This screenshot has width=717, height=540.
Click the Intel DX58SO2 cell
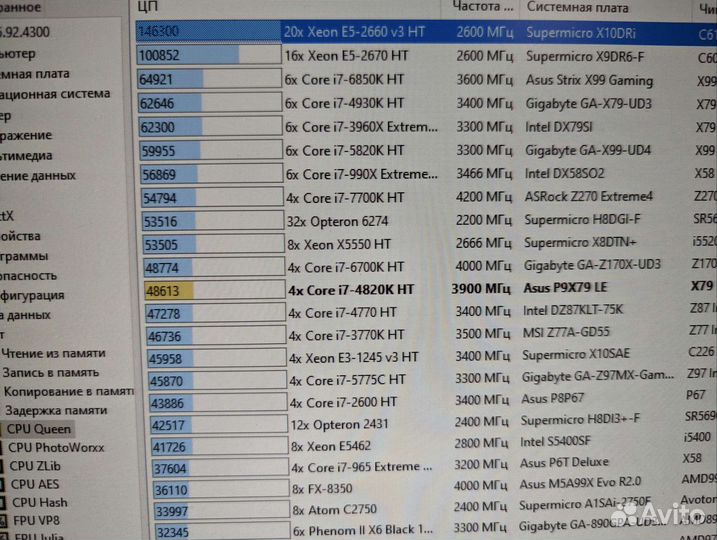coord(565,174)
